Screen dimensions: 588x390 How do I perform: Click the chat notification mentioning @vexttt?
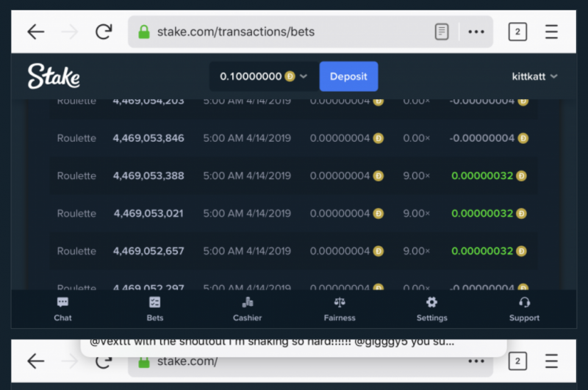pos(293,347)
